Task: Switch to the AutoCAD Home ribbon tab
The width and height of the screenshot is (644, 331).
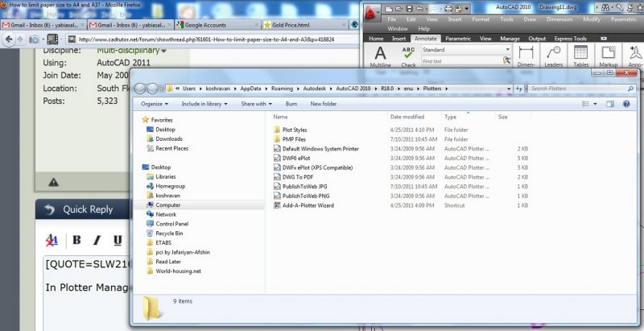Action: click(376, 39)
